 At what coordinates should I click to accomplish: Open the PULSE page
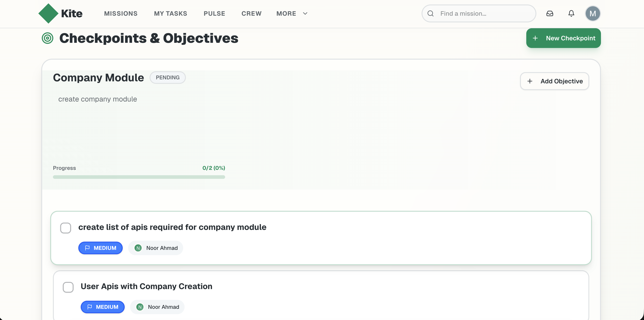pyautogui.click(x=214, y=13)
